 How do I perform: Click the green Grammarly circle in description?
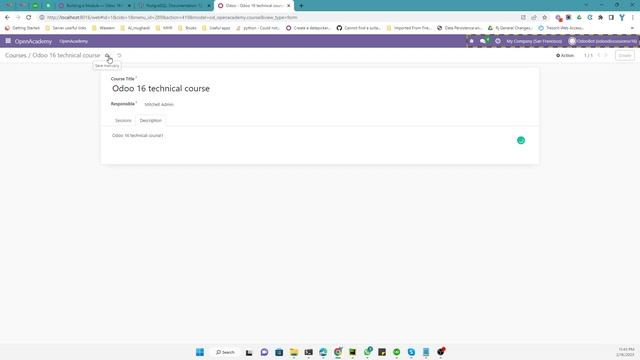[x=521, y=140]
